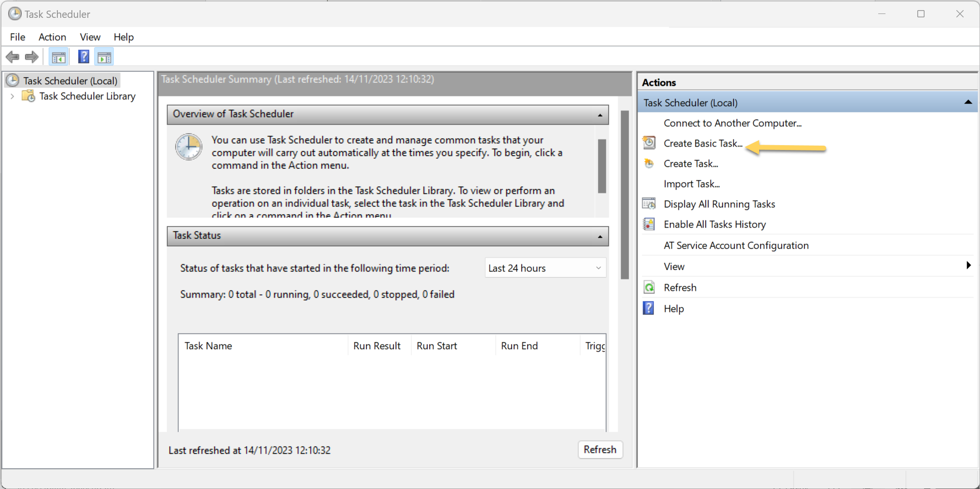This screenshot has height=489, width=980.
Task: Click the Task Scheduler Summary header bar
Action: [395, 83]
